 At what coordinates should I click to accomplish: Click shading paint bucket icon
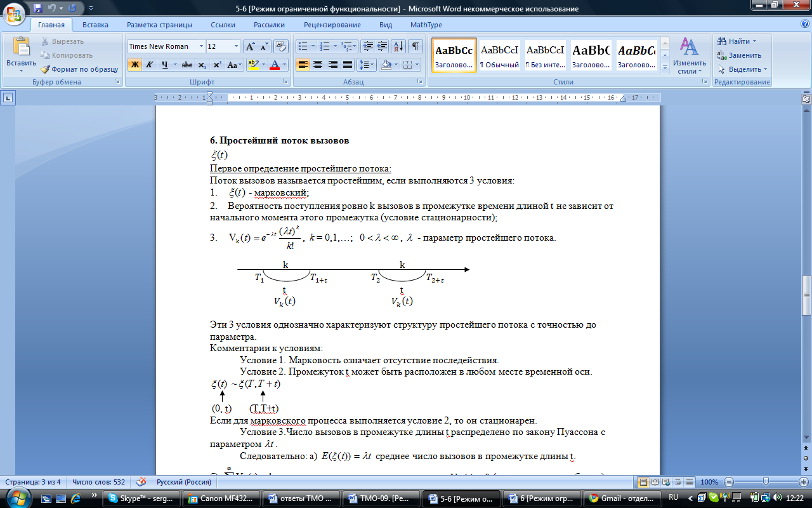(386, 65)
